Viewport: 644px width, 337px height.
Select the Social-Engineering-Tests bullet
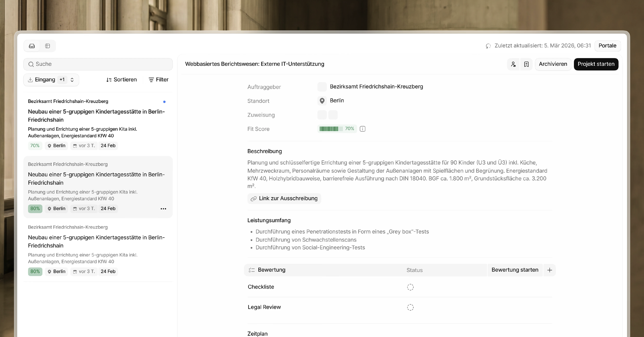click(310, 248)
